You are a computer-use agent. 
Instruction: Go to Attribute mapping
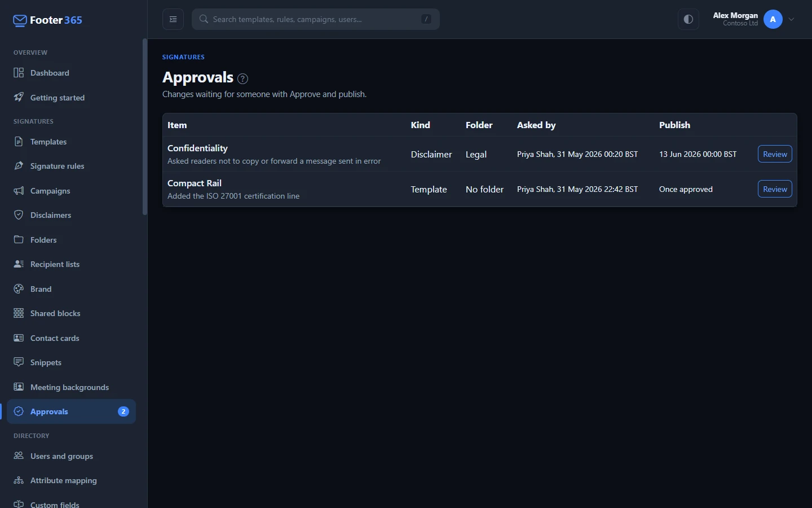click(x=71, y=480)
